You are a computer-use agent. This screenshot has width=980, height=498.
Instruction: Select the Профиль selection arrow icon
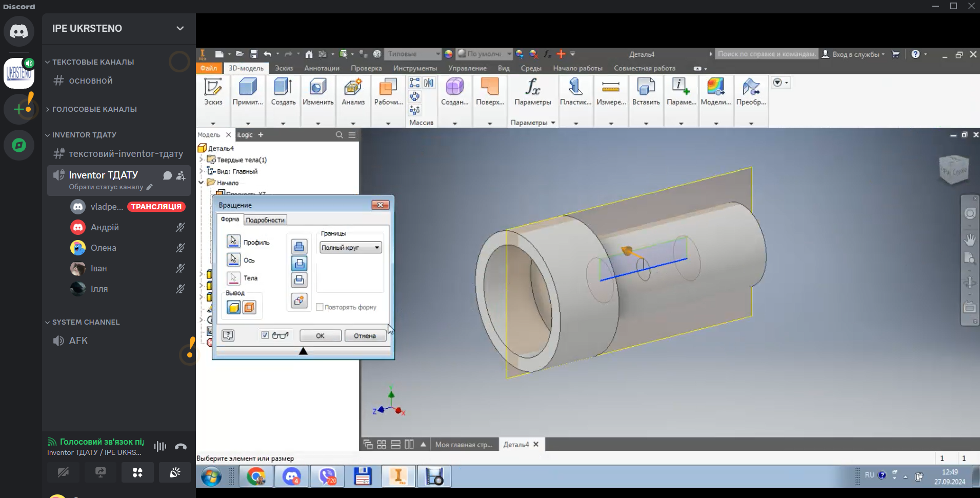click(233, 242)
